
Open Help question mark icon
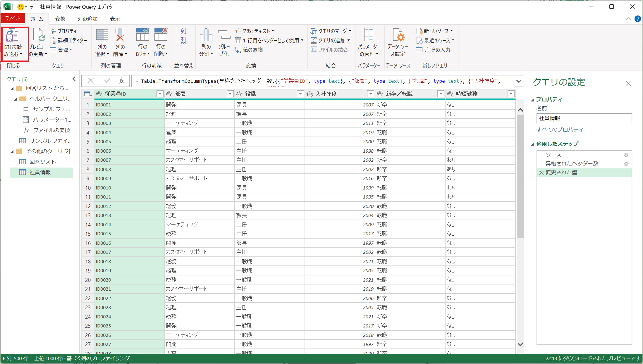637,19
